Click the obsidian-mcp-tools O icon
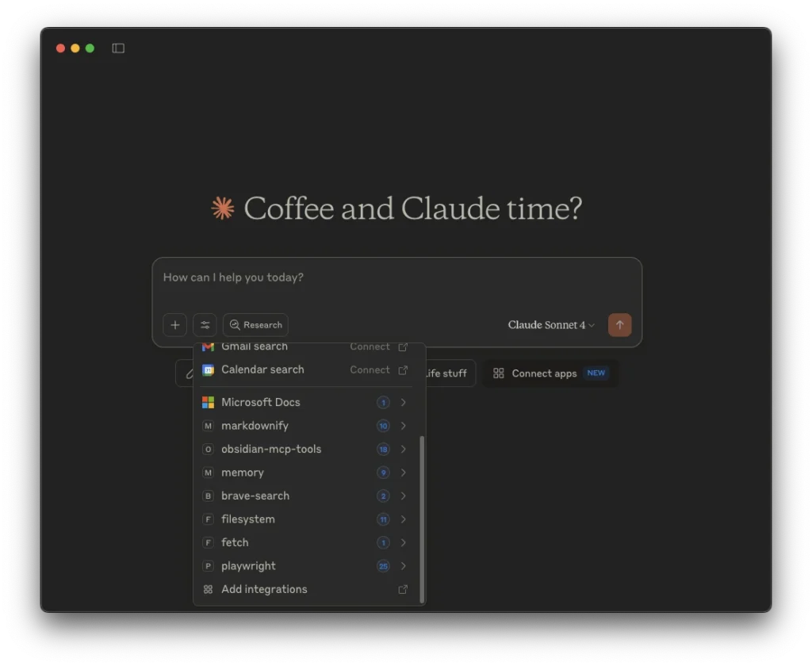The width and height of the screenshot is (812, 666). (209, 449)
